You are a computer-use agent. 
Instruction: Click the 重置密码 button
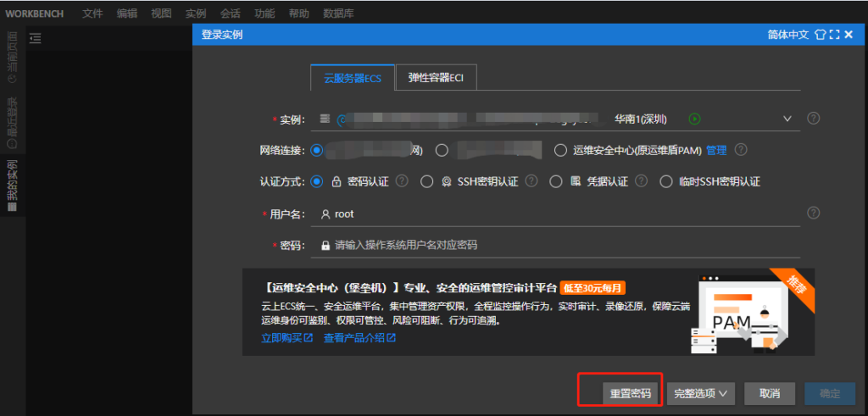pyautogui.click(x=631, y=393)
